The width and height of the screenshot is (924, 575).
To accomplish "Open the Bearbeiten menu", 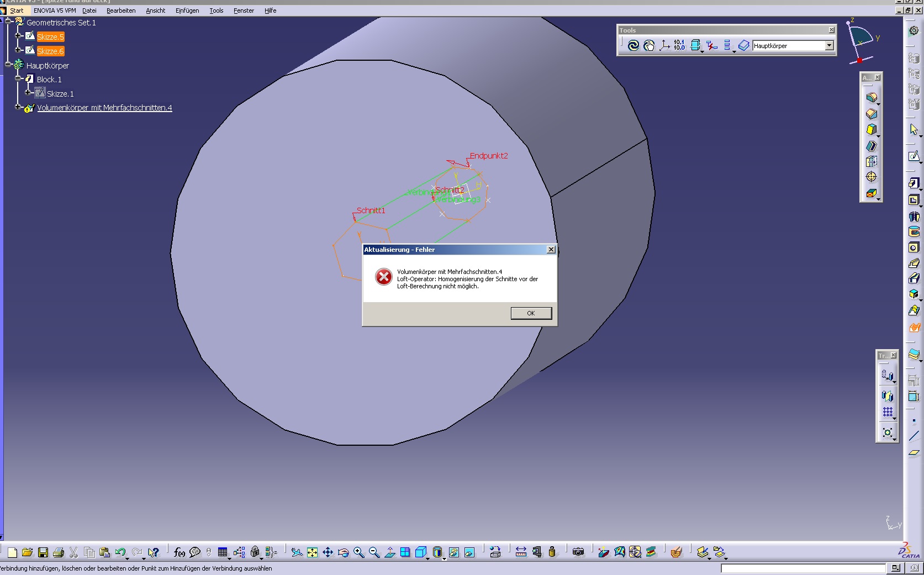I will click(x=121, y=10).
